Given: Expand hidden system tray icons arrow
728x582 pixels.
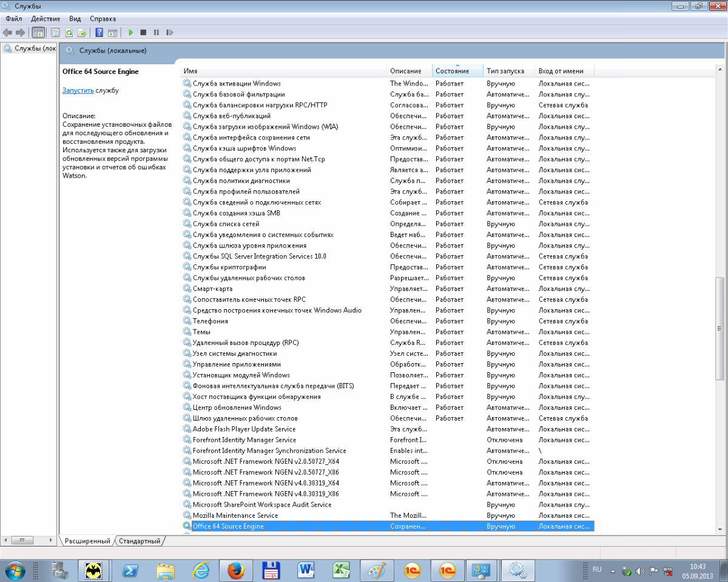Looking at the screenshot, I should (613, 571).
